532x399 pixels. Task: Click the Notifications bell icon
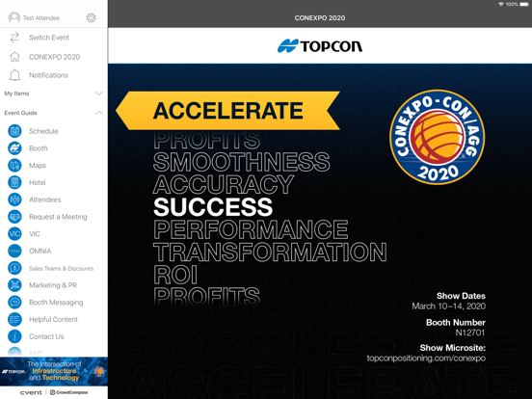(x=14, y=75)
